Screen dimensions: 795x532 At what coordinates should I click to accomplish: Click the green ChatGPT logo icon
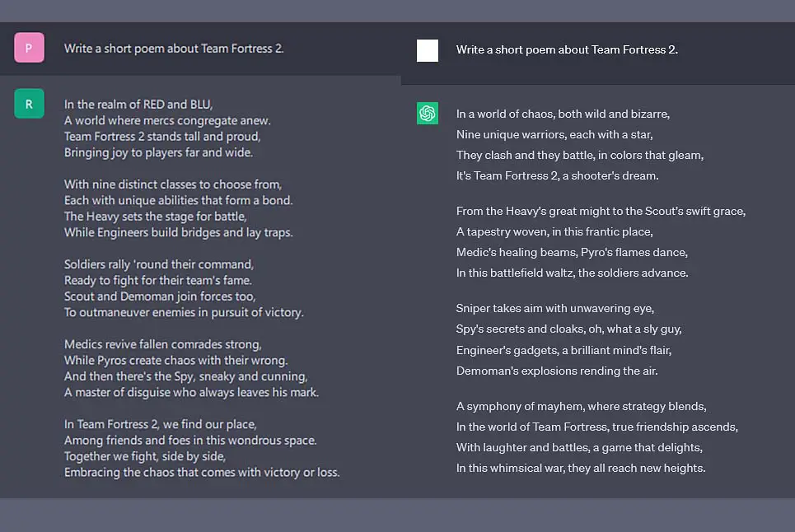[x=428, y=114]
